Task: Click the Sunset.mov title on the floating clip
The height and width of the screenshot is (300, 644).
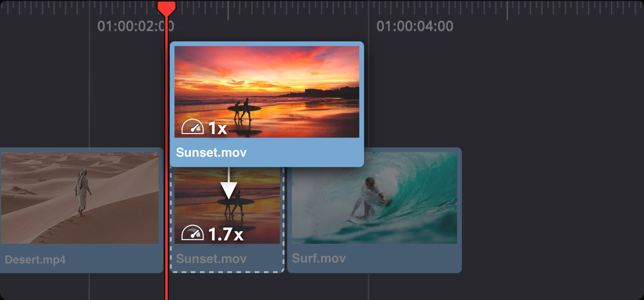Action: [x=211, y=153]
